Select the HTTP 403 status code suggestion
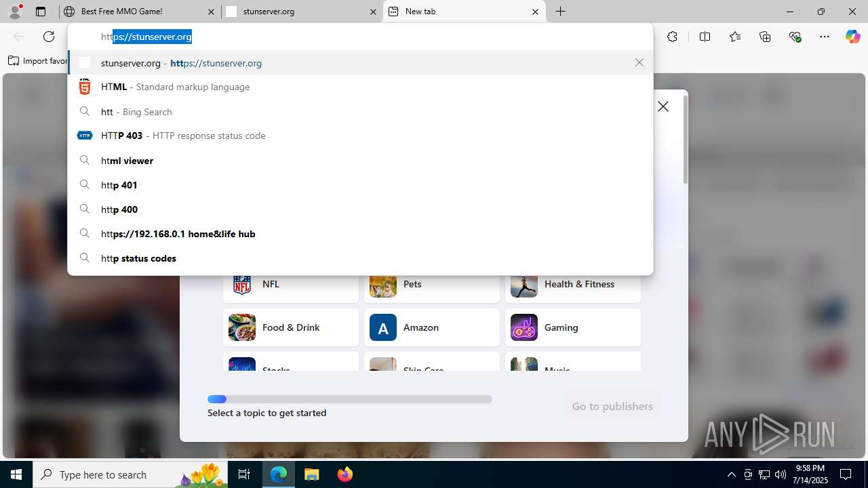 (360, 136)
